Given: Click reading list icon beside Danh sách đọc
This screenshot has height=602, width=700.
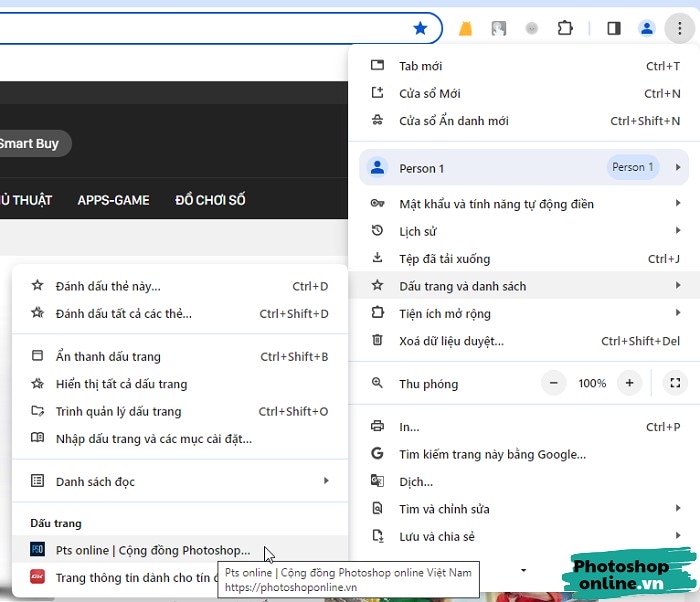Looking at the screenshot, I should (x=38, y=481).
